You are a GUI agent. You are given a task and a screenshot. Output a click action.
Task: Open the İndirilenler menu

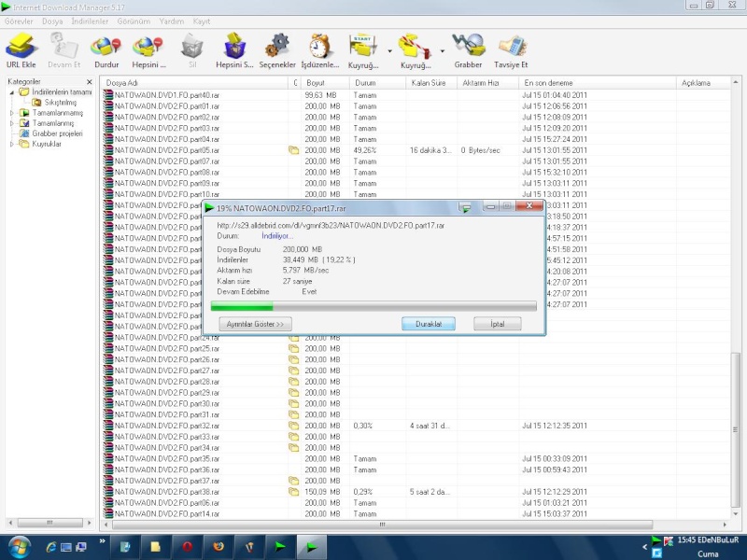(x=90, y=21)
